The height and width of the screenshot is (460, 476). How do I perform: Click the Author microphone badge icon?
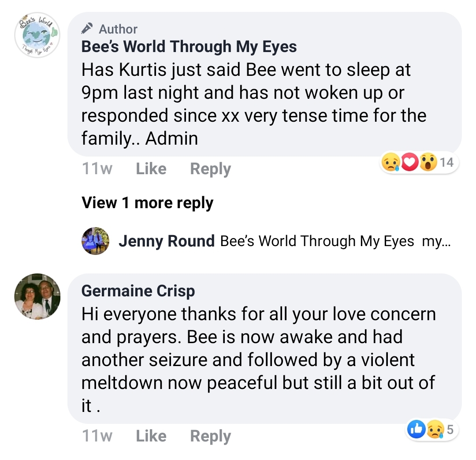[x=87, y=29]
